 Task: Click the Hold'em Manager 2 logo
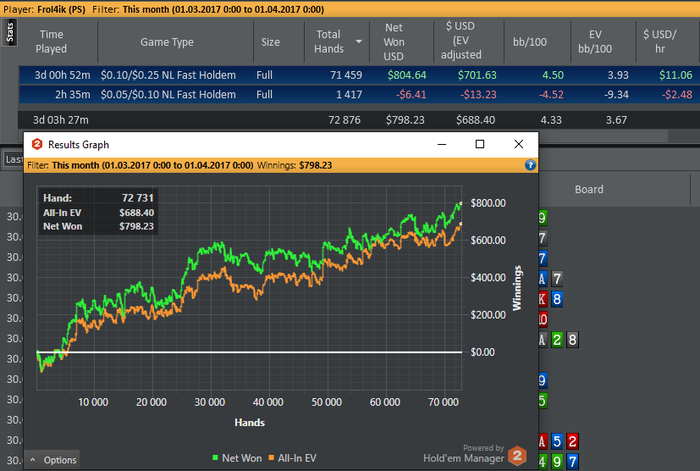click(517, 455)
